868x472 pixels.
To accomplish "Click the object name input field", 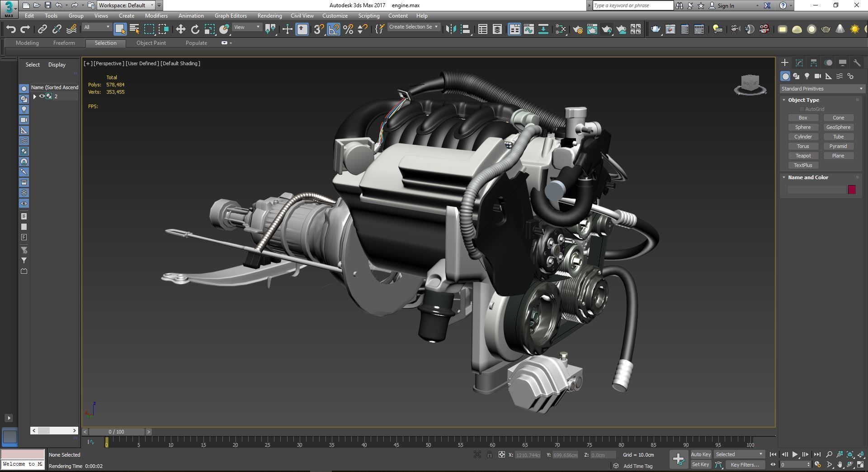I will pos(817,190).
